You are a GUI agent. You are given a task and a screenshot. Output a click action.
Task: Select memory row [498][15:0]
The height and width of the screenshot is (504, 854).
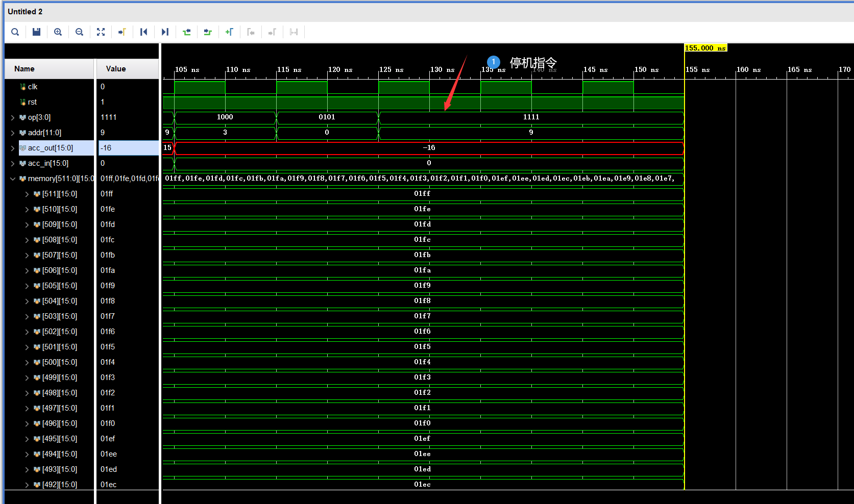point(60,393)
